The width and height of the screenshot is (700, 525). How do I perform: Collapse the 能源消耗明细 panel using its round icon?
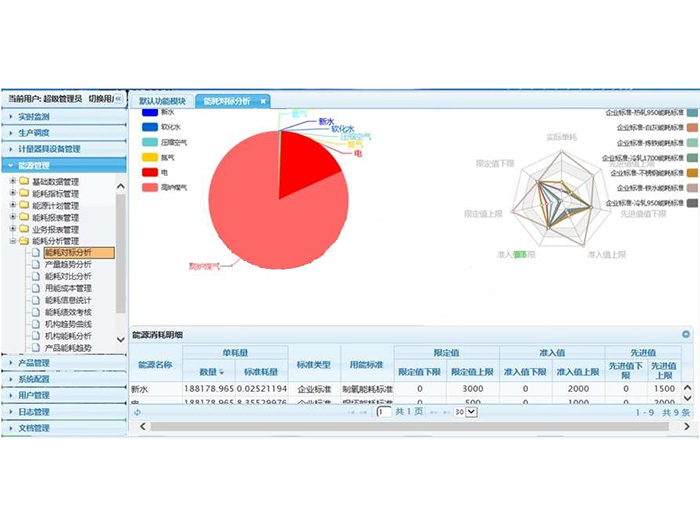tap(686, 335)
